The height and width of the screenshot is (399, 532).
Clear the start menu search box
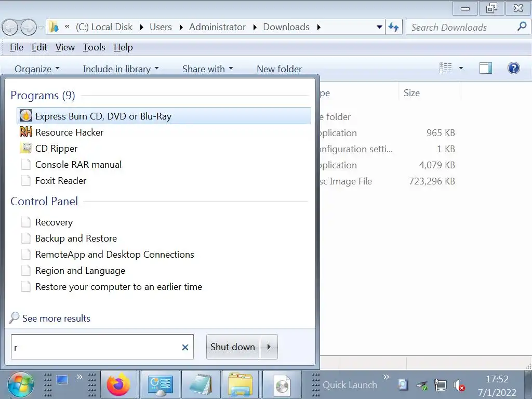click(x=185, y=347)
